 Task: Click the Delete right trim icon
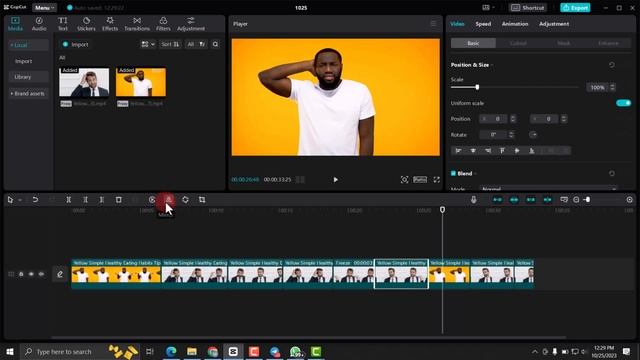pos(102,200)
